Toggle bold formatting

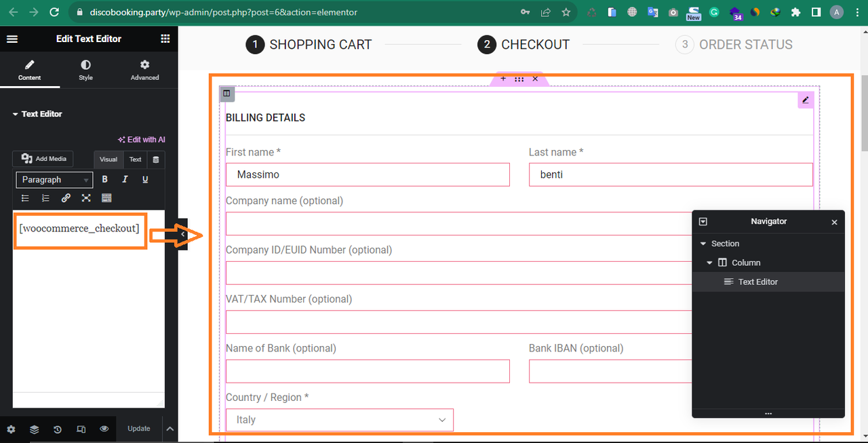(x=105, y=180)
